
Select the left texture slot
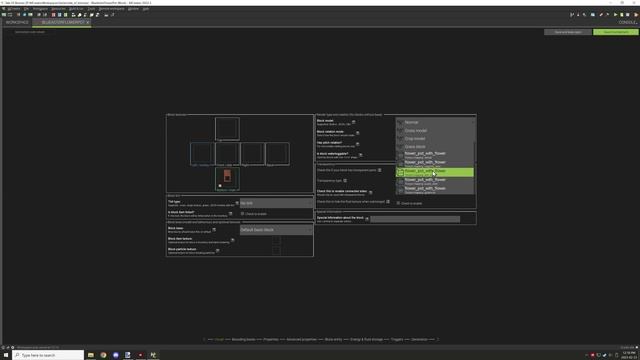202,153
